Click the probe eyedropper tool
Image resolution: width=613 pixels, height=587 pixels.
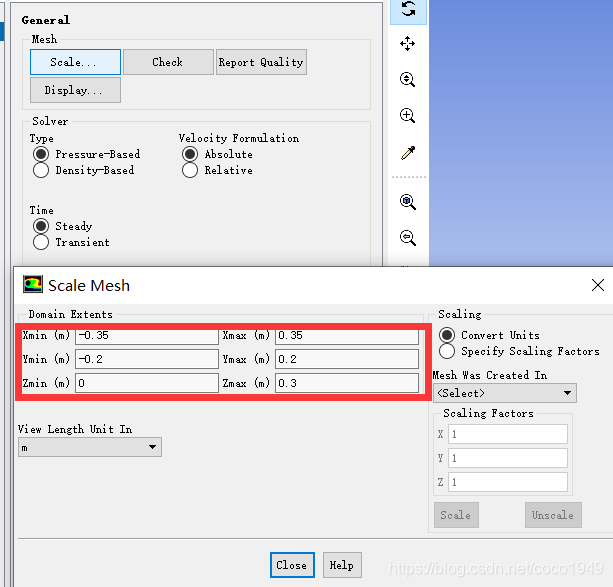(407, 153)
